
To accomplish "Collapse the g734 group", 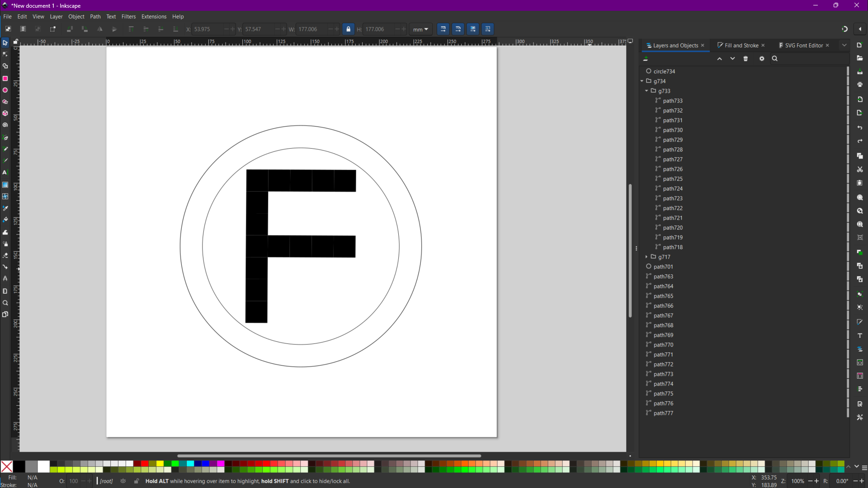I will click(642, 81).
